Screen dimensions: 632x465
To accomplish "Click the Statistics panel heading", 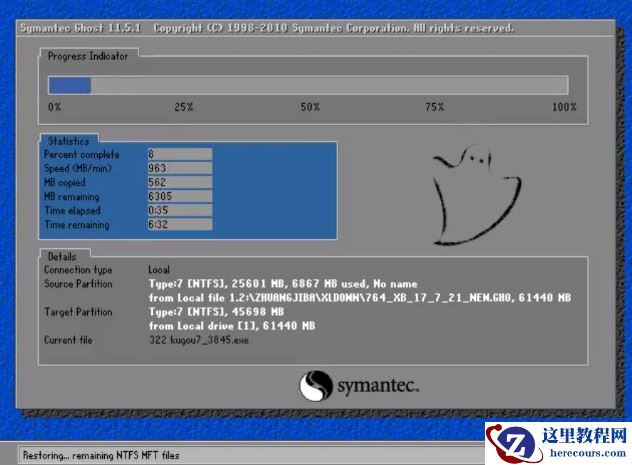I will coord(69,141).
